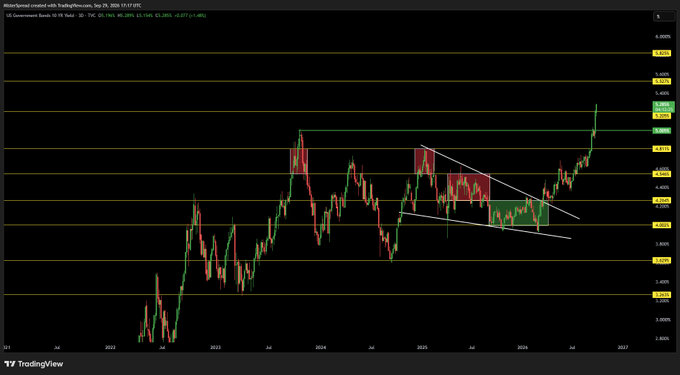680x375 pixels.
Task: Click the percent scale box at top right
Action: point(664,16)
